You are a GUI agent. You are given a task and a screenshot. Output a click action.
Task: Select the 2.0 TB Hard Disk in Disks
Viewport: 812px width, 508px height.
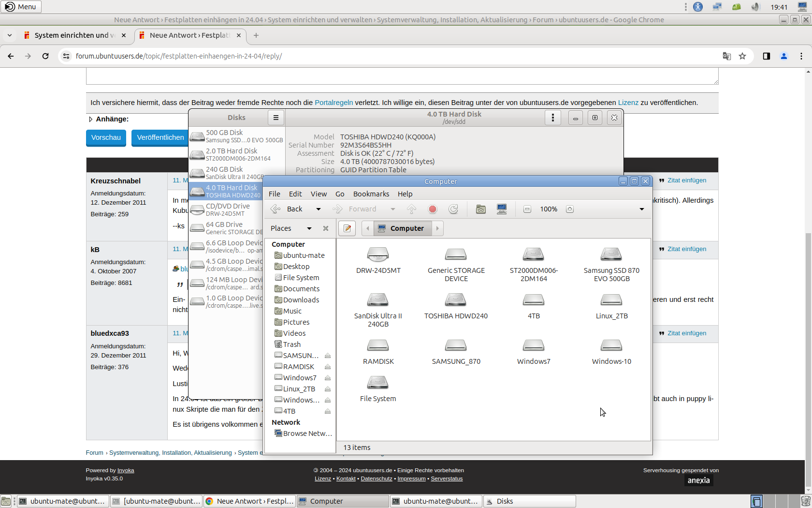[x=237, y=154]
